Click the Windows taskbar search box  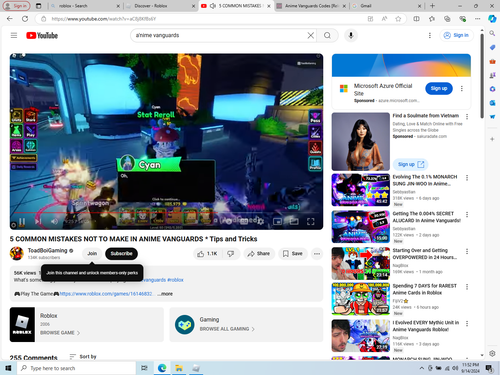76,368
